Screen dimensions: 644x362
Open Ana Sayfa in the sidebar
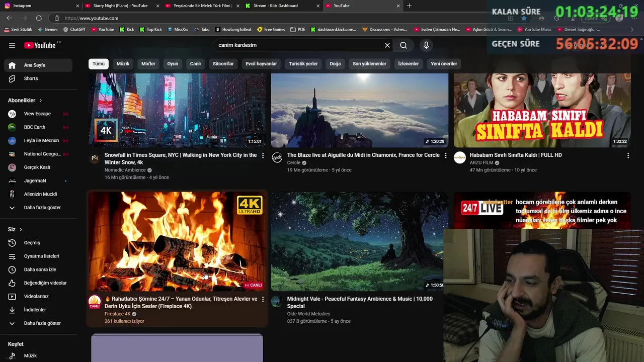pos(38,65)
